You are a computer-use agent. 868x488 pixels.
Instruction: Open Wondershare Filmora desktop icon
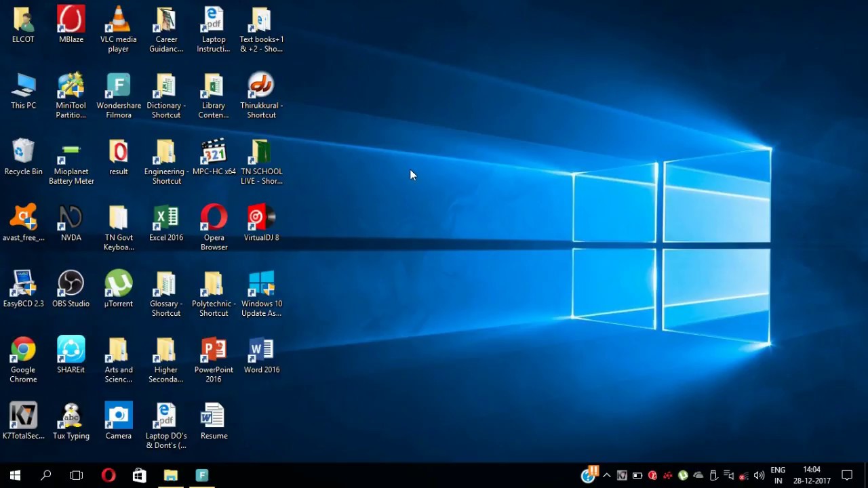tap(119, 96)
